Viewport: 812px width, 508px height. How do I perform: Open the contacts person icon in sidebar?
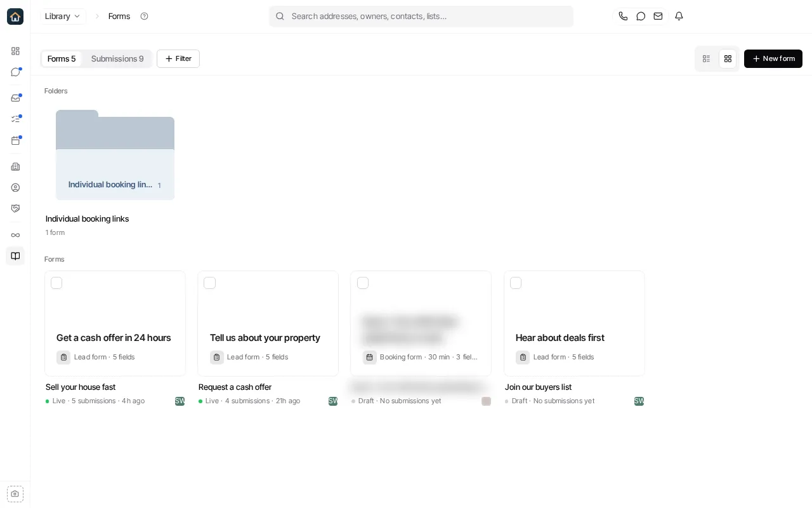click(15, 187)
